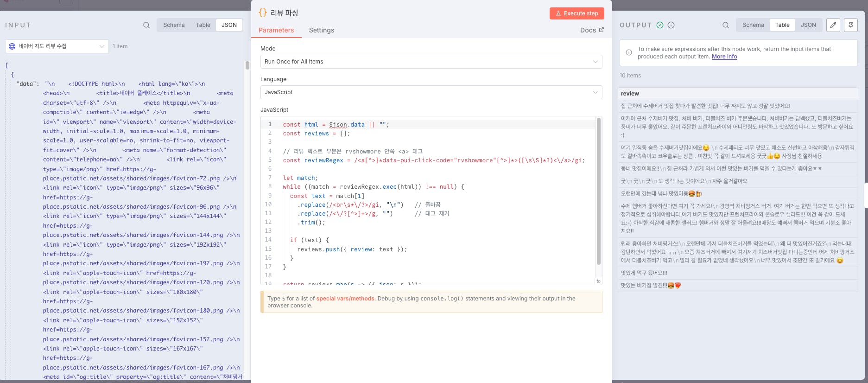Click the code editor expand corner icon
This screenshot has height=383, width=868.
tap(598, 281)
